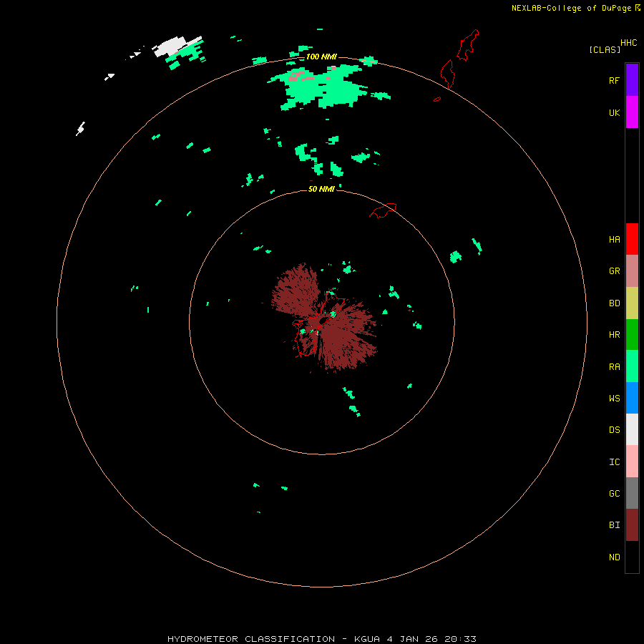Click the IC legend label
Screen dimensions: 644x644
614,462
